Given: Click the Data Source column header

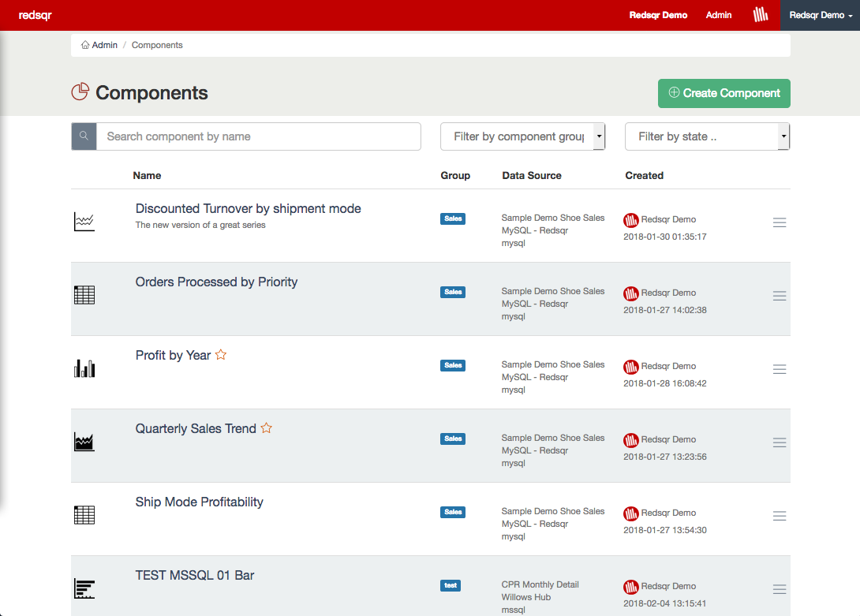Looking at the screenshot, I should pos(532,176).
